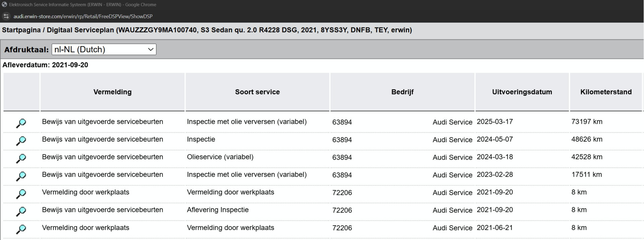
Task: Click the Digitaal Serviceplan heading text
Action: [x=80, y=30]
